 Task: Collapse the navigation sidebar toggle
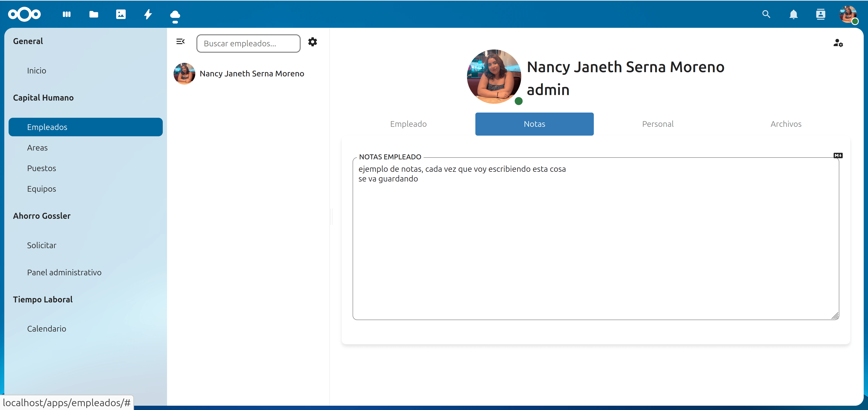(180, 41)
